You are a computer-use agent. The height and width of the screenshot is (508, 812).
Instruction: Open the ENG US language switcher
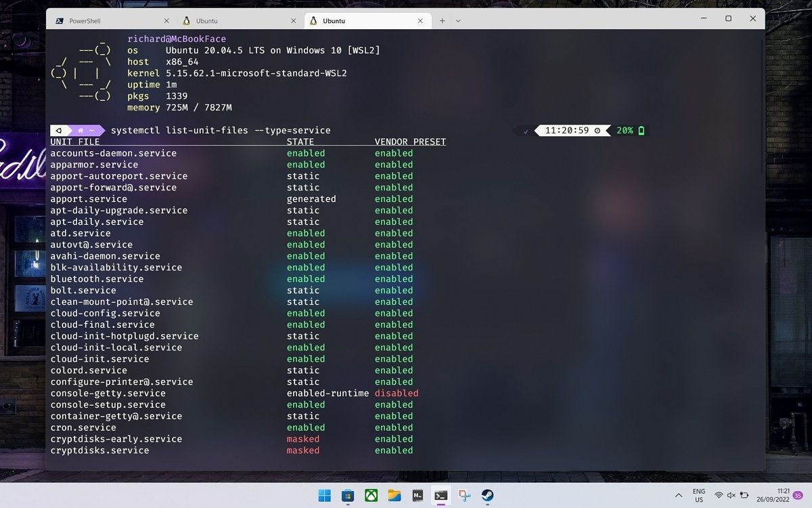point(698,495)
